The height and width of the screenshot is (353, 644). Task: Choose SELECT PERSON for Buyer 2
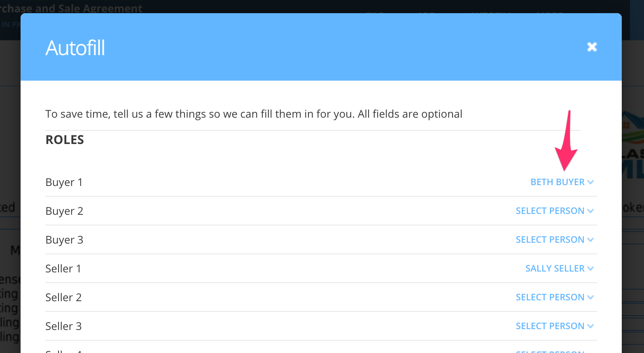click(x=550, y=211)
